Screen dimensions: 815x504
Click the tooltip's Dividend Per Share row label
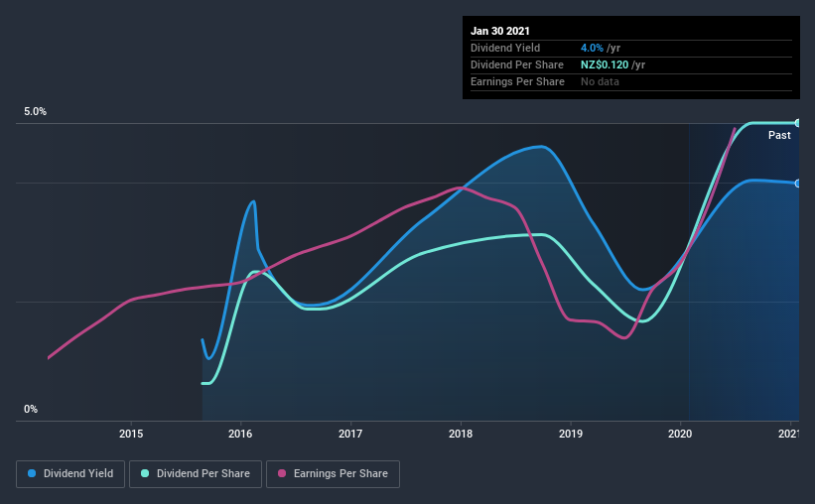[x=516, y=64]
